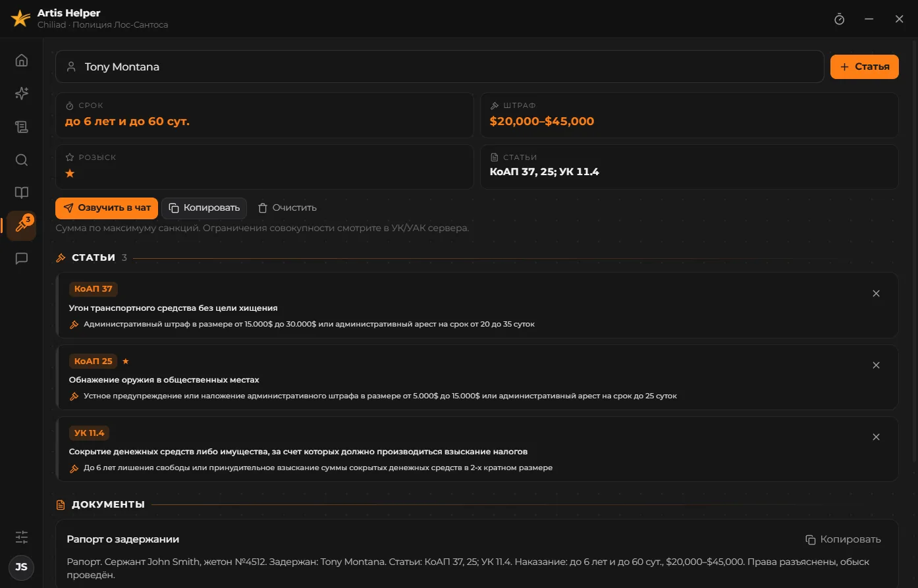Minimize the Artis Helper window
The height and width of the screenshot is (588, 918).
pyautogui.click(x=869, y=19)
